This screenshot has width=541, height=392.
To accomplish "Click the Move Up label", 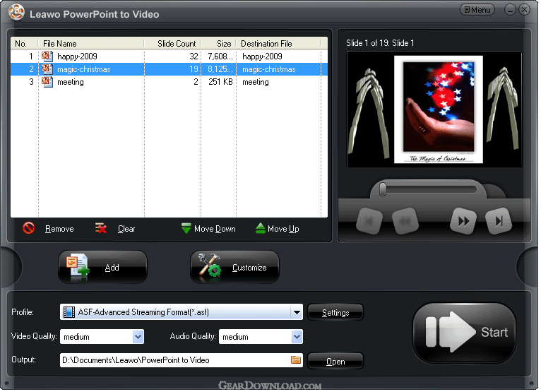I will [284, 230].
